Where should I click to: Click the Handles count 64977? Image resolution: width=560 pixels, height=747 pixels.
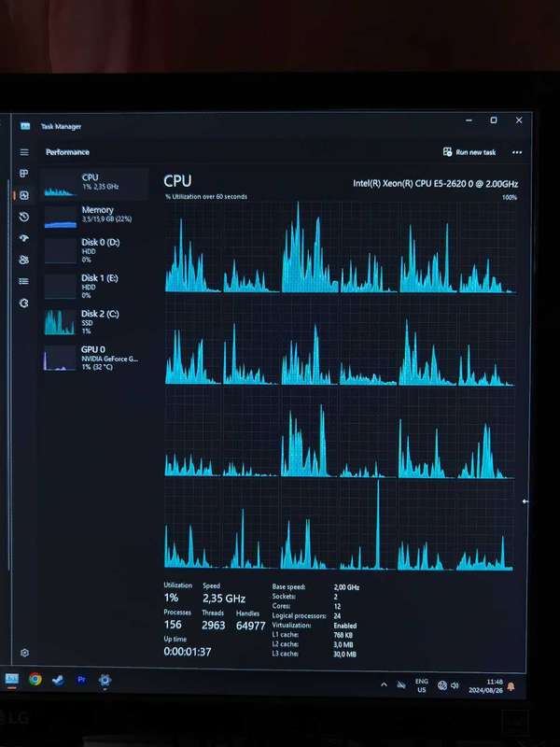[x=250, y=626]
